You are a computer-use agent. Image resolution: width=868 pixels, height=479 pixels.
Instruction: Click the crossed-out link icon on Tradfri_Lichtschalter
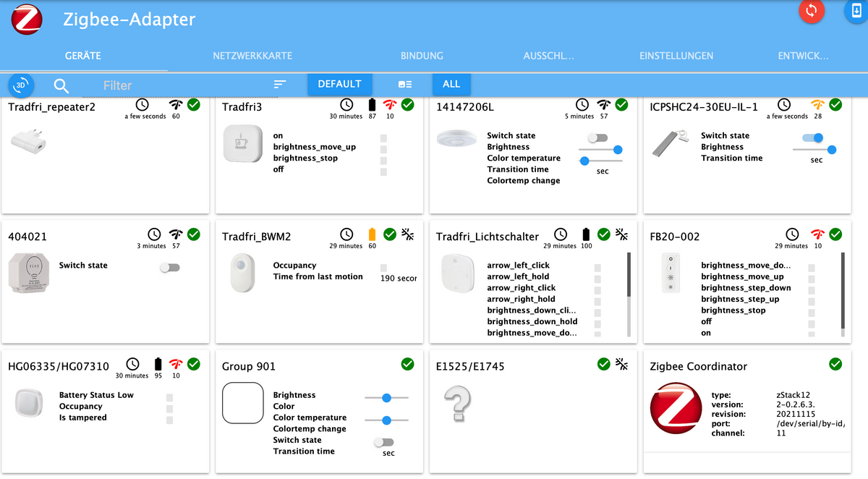[x=622, y=234]
